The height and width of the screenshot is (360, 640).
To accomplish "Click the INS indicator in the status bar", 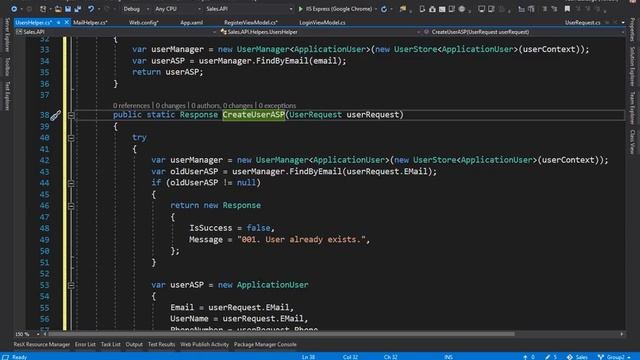I will 448,357.
